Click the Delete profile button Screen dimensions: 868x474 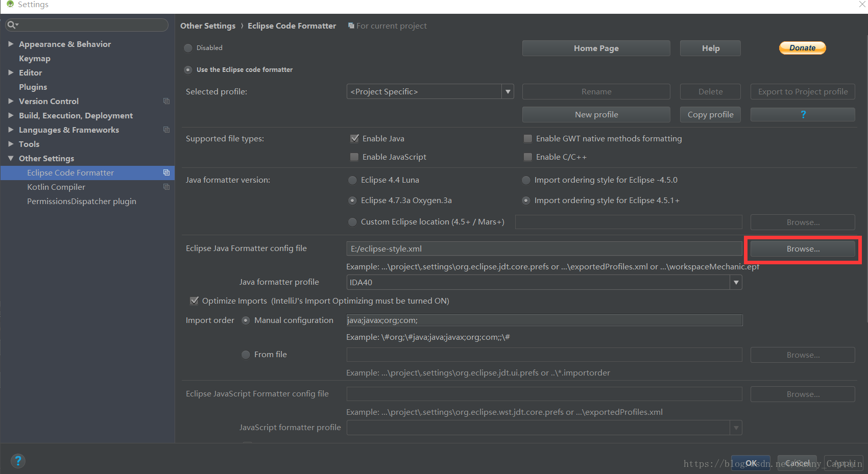710,91
